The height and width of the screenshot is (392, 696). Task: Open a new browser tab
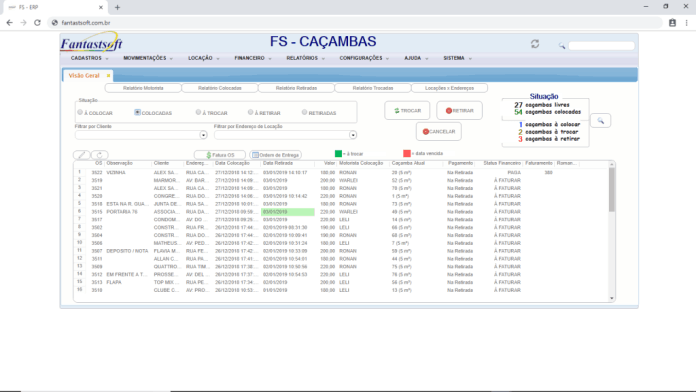(117, 7)
